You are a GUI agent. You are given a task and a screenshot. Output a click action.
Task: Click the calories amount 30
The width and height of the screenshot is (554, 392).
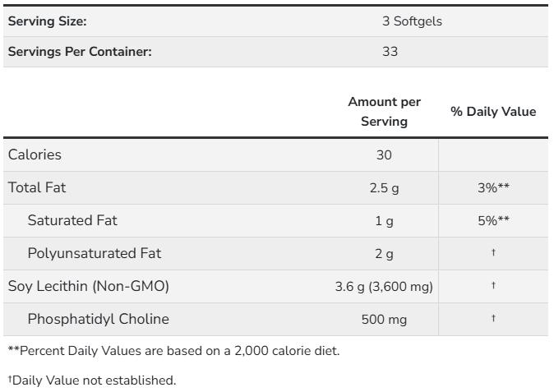pos(384,155)
